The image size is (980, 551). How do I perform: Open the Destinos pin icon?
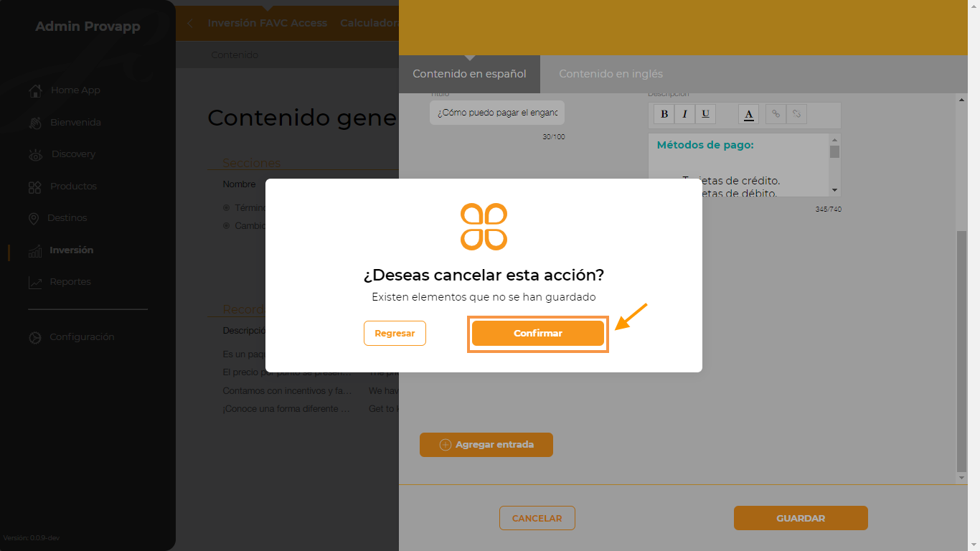click(x=34, y=218)
